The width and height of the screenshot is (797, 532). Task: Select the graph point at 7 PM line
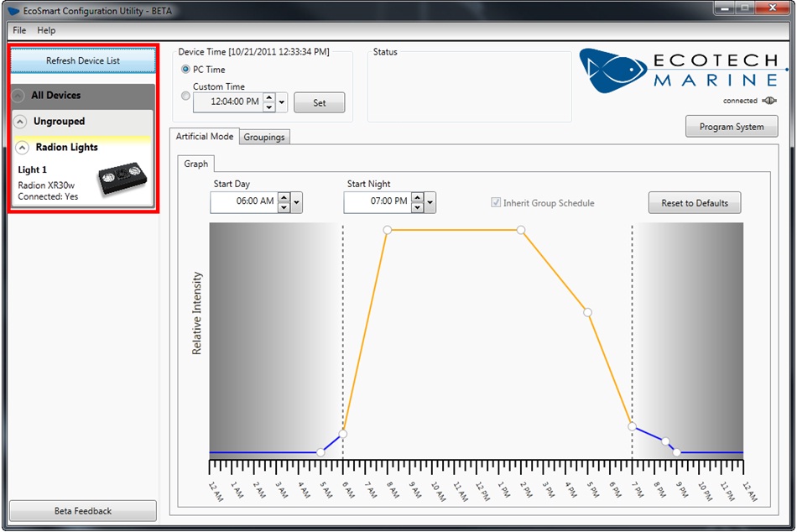pyautogui.click(x=632, y=427)
